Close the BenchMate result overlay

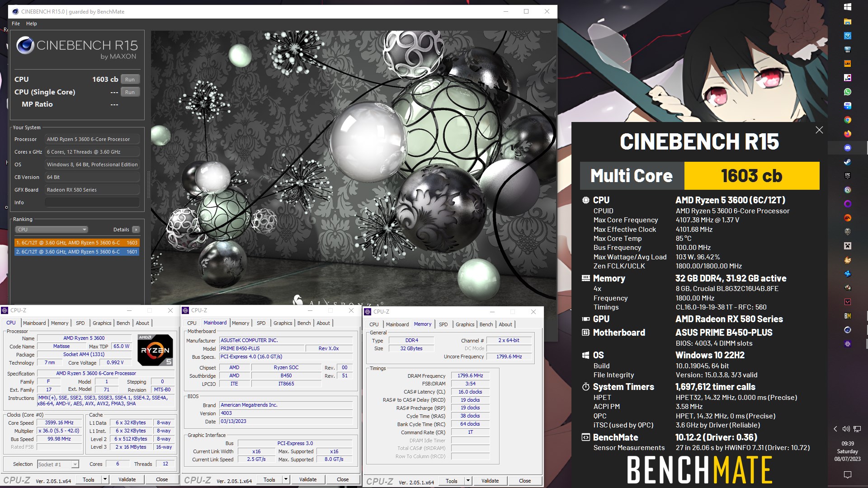click(819, 130)
